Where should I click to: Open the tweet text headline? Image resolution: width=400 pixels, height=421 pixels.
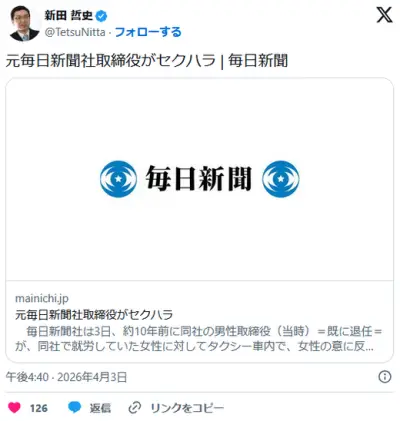147,61
